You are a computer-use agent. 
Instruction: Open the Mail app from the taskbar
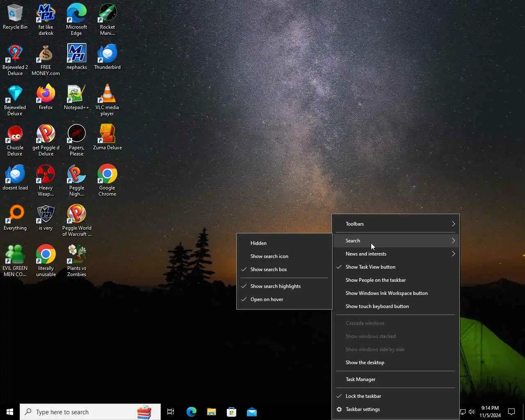click(x=252, y=412)
